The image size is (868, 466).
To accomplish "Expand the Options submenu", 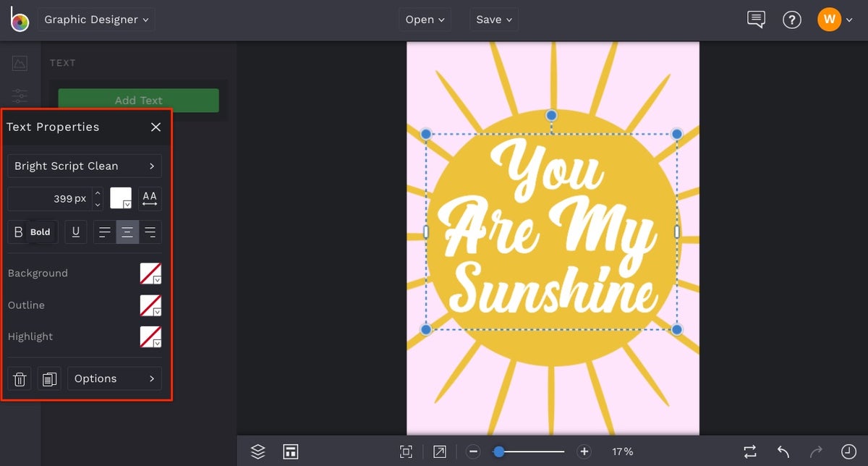I will [x=114, y=378].
